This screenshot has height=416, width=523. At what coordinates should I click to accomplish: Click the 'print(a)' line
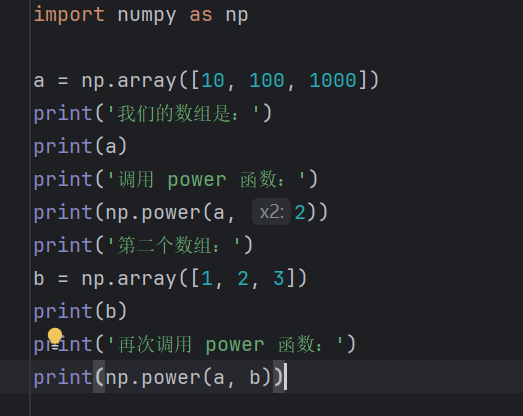(x=80, y=146)
